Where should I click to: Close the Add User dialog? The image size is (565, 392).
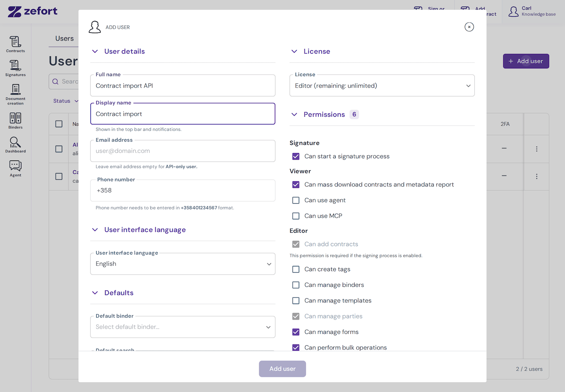point(469,27)
